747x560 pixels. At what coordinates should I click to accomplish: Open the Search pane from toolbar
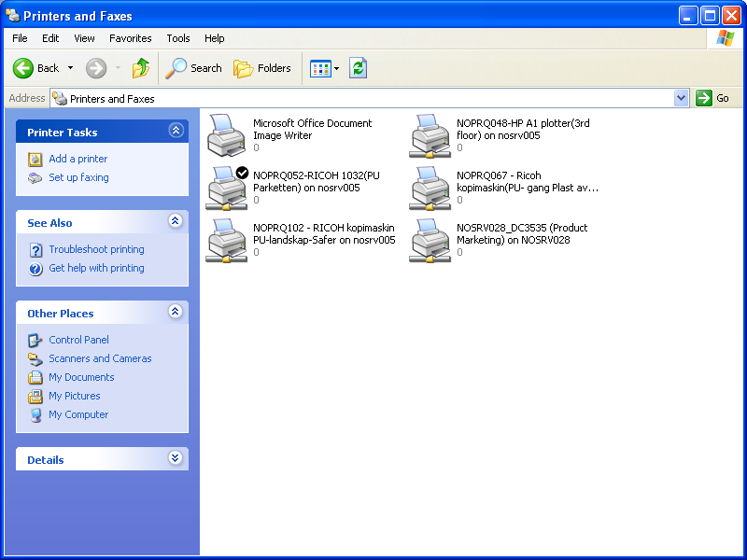coord(194,68)
